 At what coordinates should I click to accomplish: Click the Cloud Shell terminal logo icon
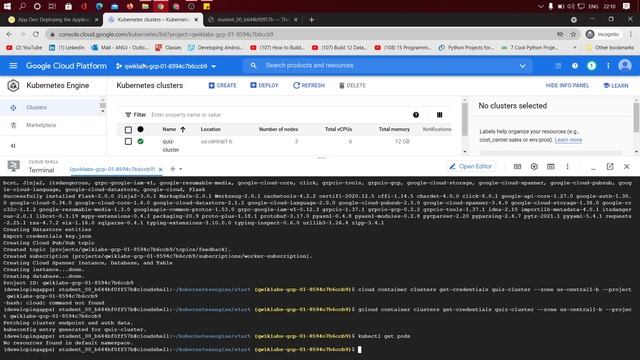point(13,166)
